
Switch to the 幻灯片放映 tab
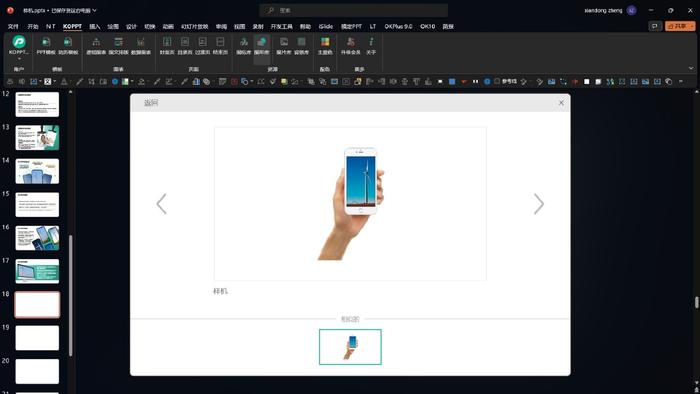coord(194,26)
